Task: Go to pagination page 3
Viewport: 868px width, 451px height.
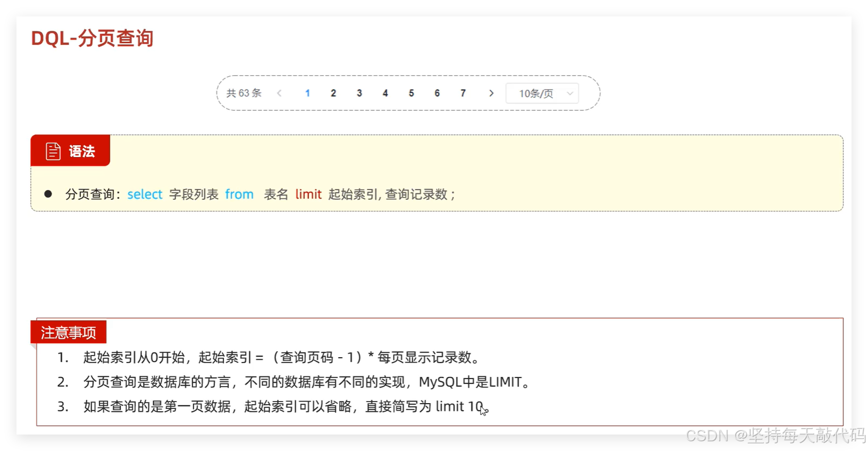Action: tap(359, 93)
